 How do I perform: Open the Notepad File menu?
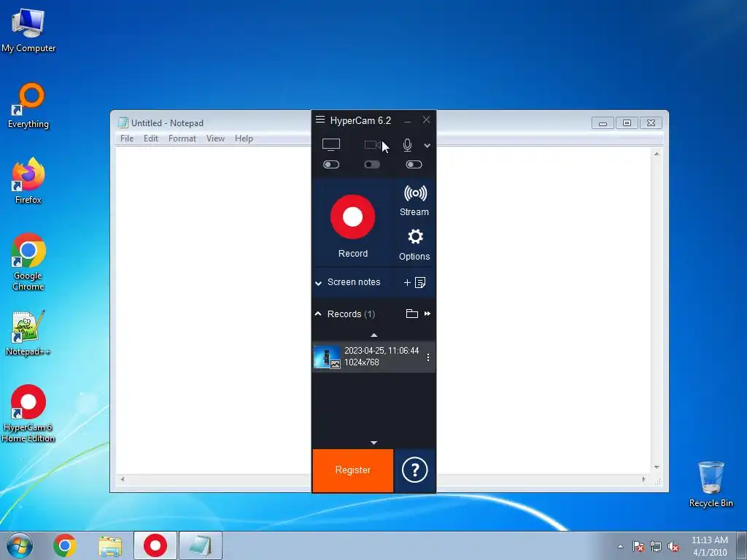point(127,139)
